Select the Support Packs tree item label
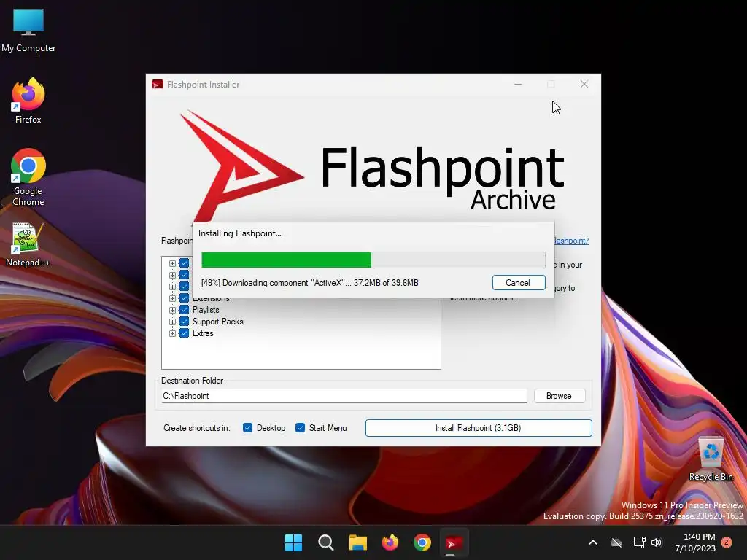The width and height of the screenshot is (747, 560). 217,322
